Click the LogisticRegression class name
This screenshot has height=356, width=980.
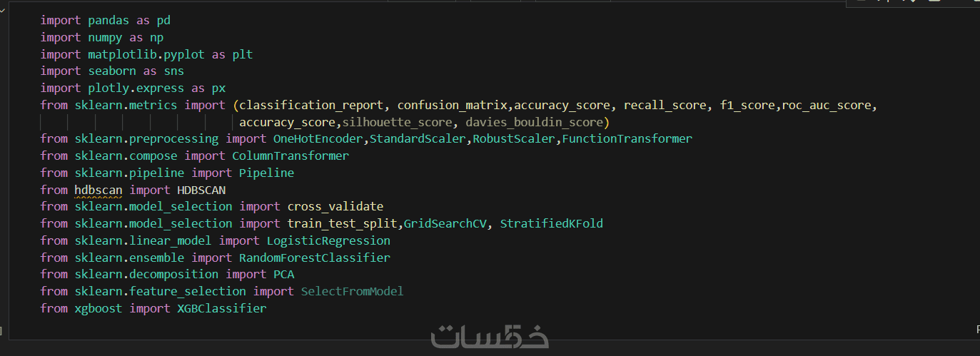pyautogui.click(x=328, y=240)
